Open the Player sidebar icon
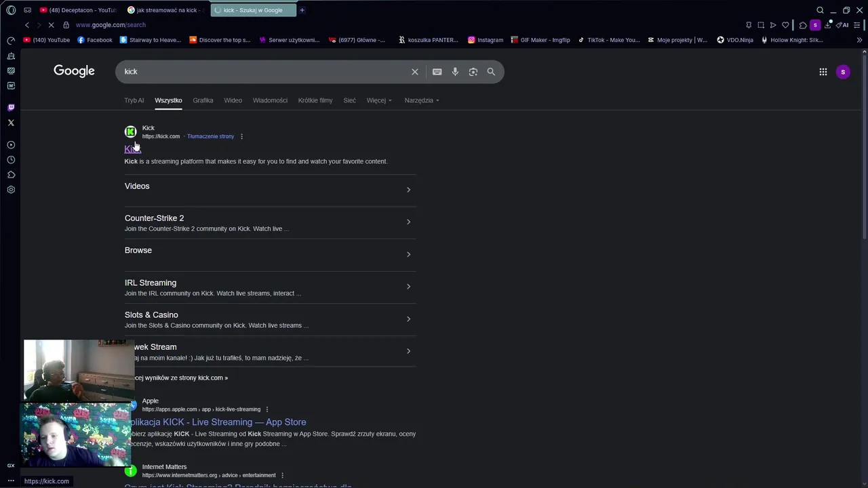The height and width of the screenshot is (488, 868). [x=11, y=145]
